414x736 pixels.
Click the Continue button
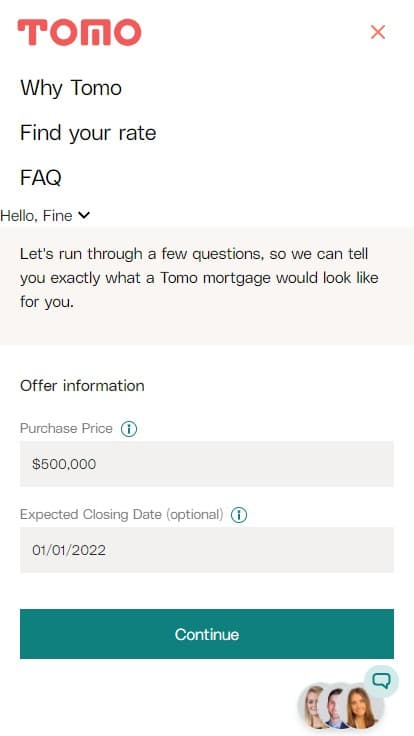click(207, 634)
